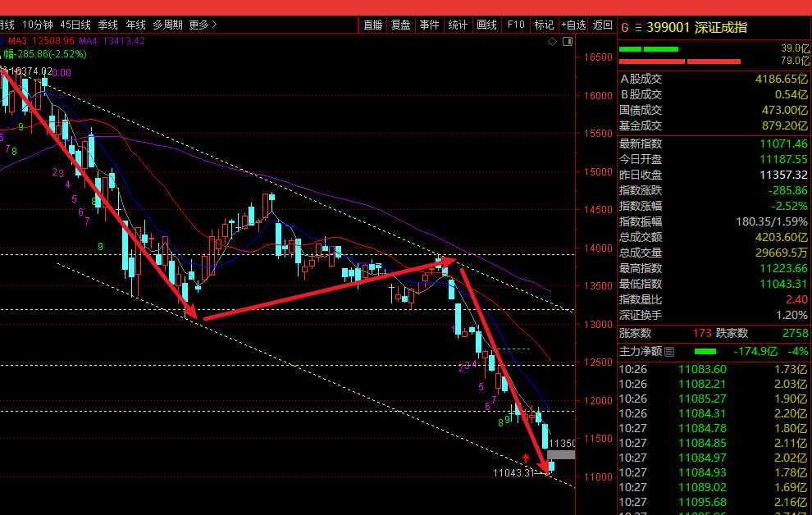
Task: Select the tick row priced 11084.78
Action: coord(714,429)
